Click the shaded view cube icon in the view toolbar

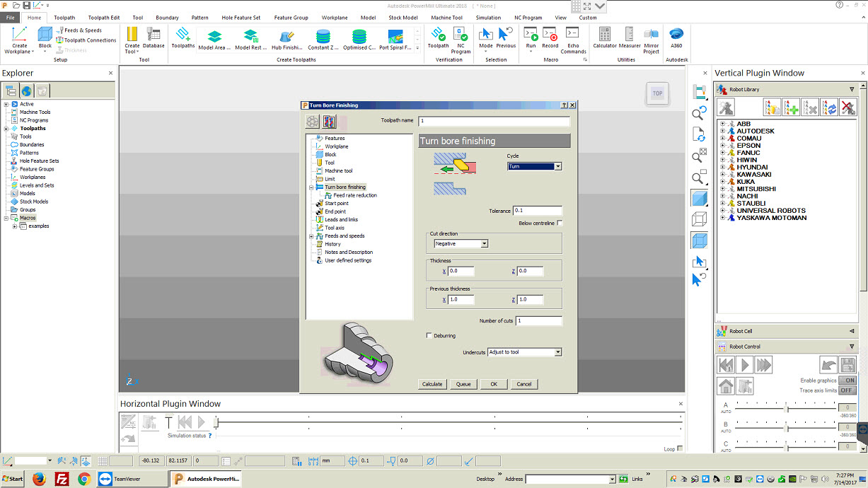tap(699, 198)
